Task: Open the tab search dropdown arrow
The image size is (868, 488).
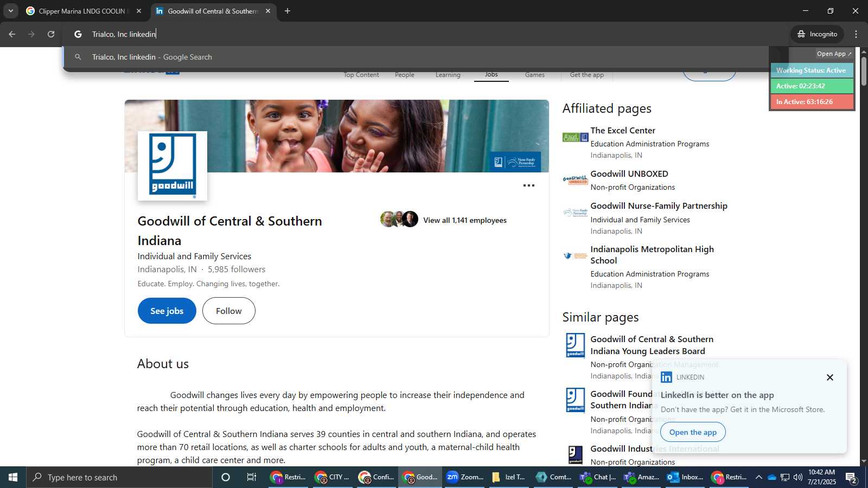Action: click(10, 11)
